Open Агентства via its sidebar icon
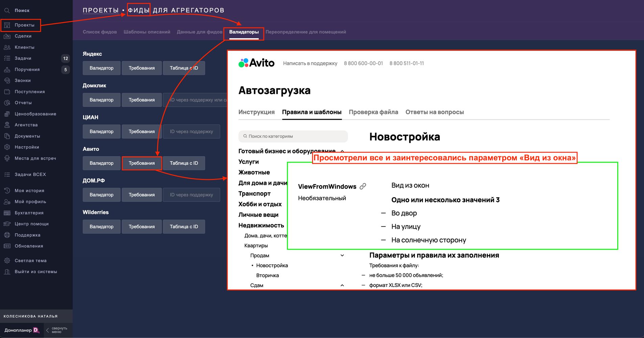This screenshot has width=644, height=338. pyautogui.click(x=7, y=125)
